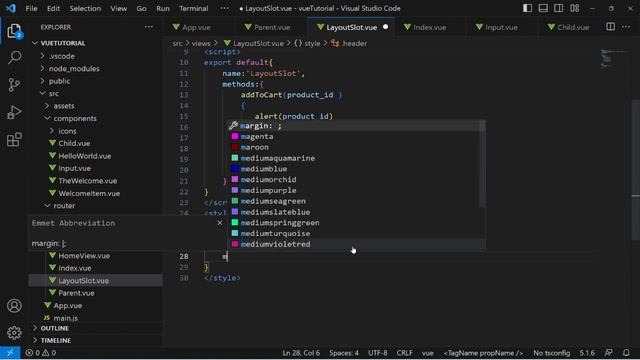Open TheWelcome.vue in explorer
The width and height of the screenshot is (640, 360).
pos(96,181)
